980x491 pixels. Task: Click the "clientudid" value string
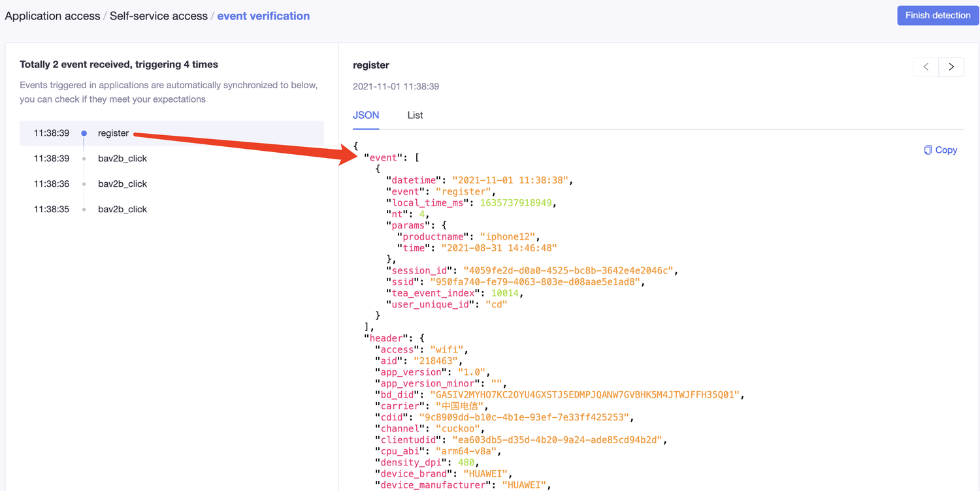(559, 440)
